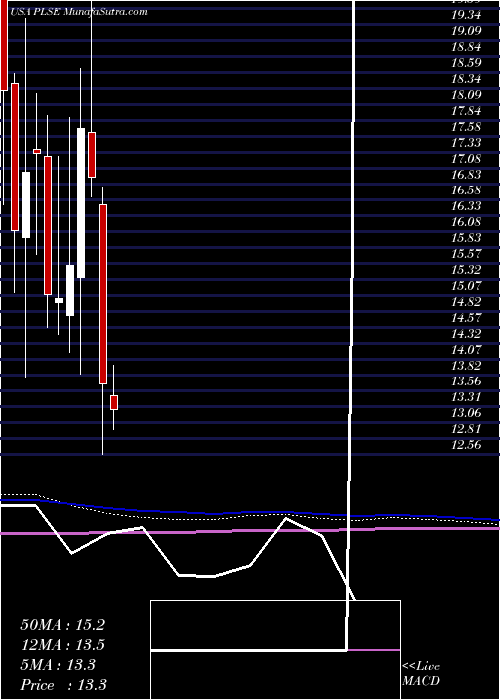The height and width of the screenshot is (700, 500).
Task: Click the 16.83 price axis label
Action: [x=466, y=174]
